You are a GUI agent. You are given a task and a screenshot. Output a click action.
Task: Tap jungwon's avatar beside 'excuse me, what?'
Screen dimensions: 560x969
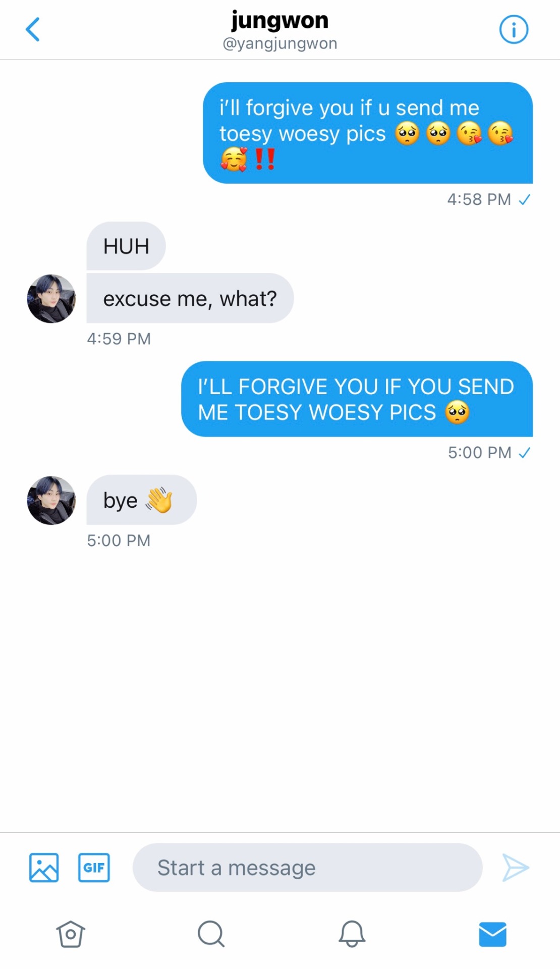pyautogui.click(x=51, y=299)
